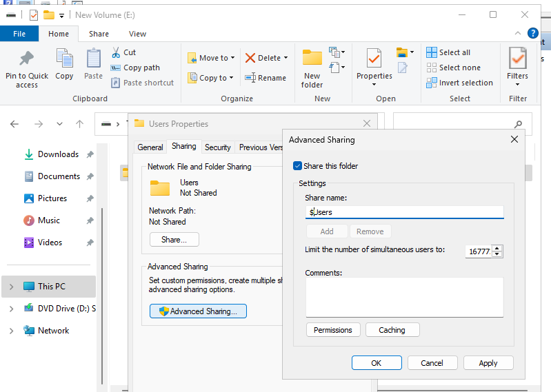Collapse the ribbon with chevron

point(518,33)
